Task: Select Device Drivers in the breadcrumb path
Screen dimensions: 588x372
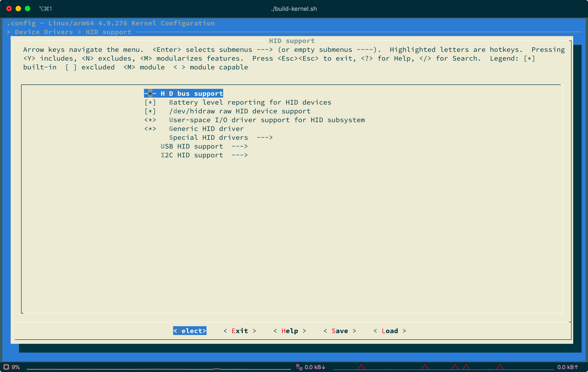Action: (x=44, y=32)
